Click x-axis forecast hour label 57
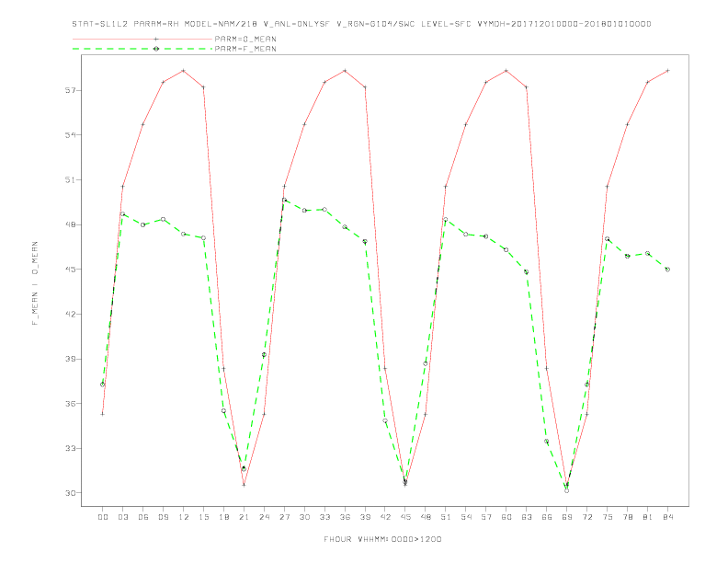The width and height of the screenshot is (728, 563). coord(486,517)
